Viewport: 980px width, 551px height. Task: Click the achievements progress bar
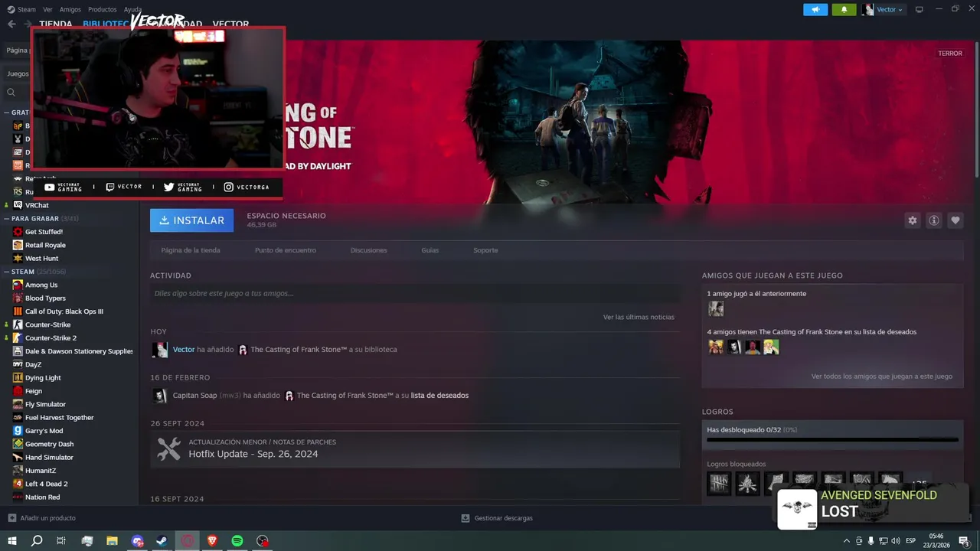(x=832, y=440)
